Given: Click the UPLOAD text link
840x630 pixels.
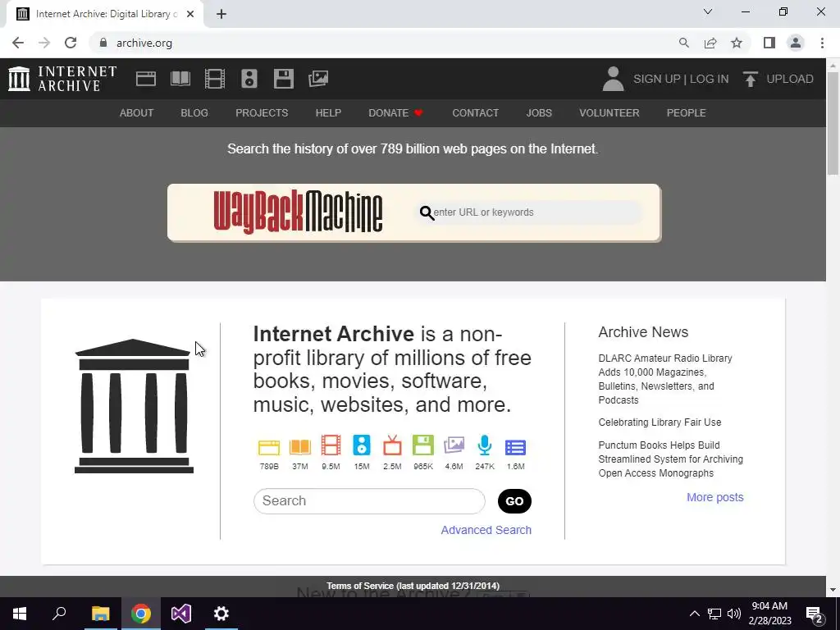Looking at the screenshot, I should [x=790, y=79].
